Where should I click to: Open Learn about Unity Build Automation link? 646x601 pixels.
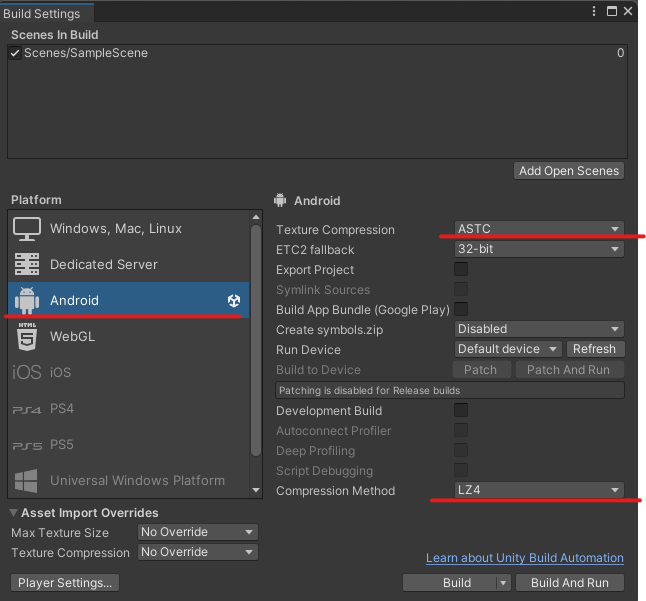point(524,558)
